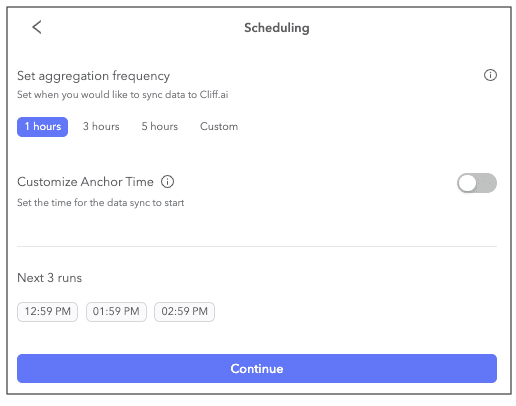Viewport: 516px width, 406px height.
Task: Pick the 5 hours frequency option
Action: [160, 127]
